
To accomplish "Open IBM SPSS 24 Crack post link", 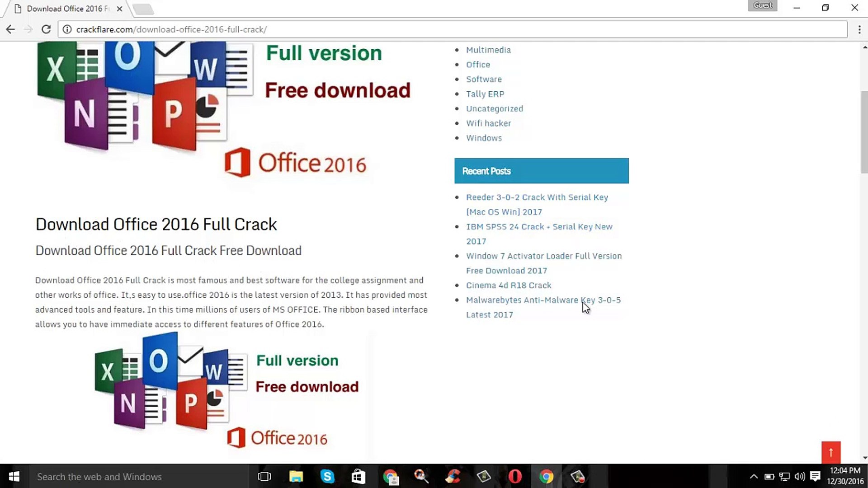I will pos(539,234).
